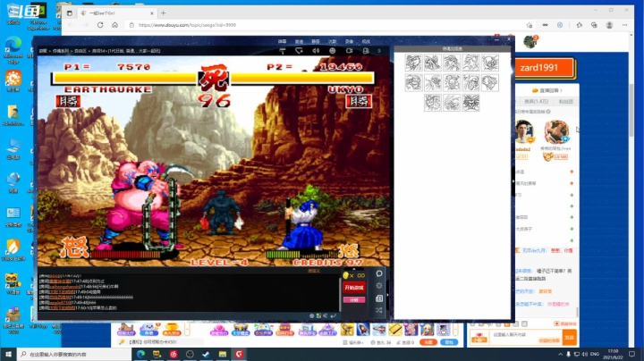Click the gold coin infinity indicator
Screen dimensions: 644x361
click(353, 275)
